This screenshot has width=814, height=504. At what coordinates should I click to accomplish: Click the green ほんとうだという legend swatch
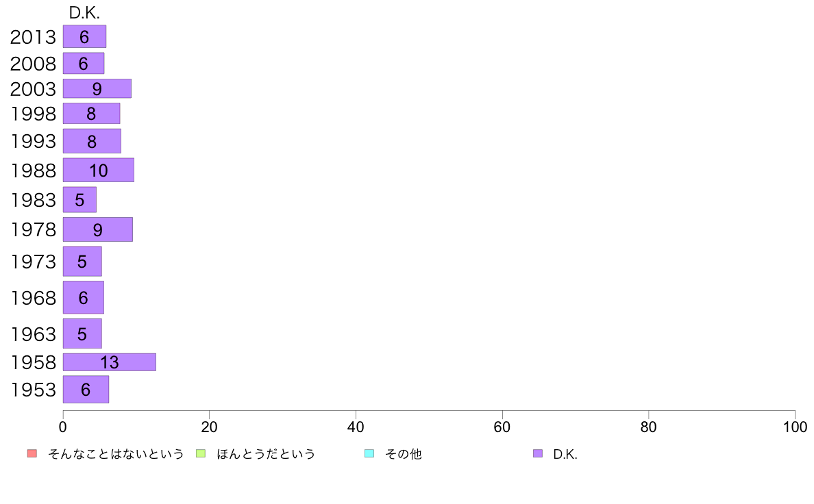[x=201, y=453]
